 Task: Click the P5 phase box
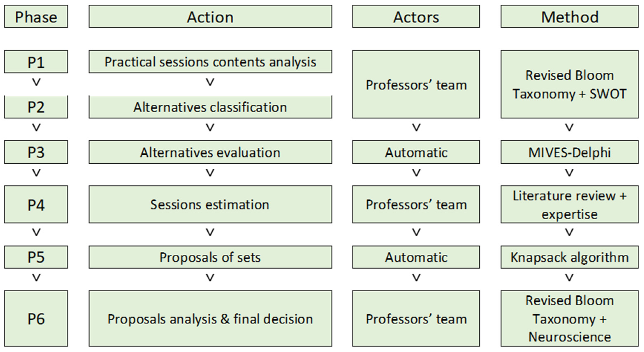36,257
